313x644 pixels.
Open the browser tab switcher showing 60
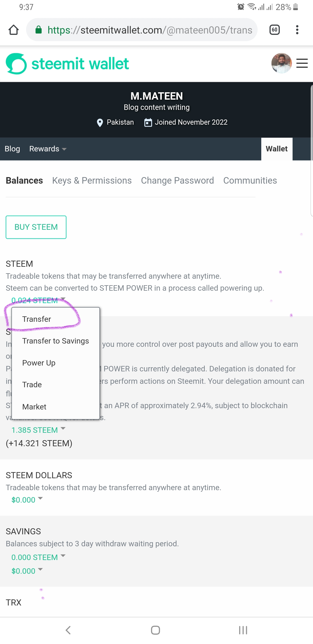pos(275,30)
